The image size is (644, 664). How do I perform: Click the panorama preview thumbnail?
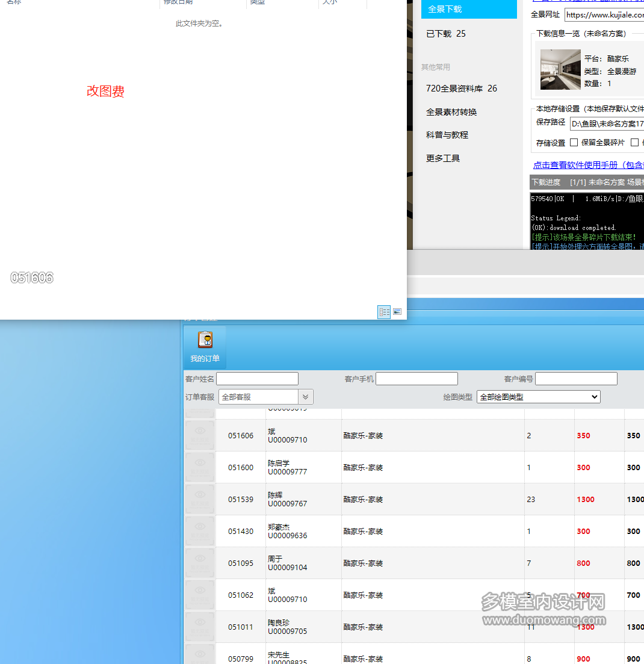pyautogui.click(x=560, y=69)
